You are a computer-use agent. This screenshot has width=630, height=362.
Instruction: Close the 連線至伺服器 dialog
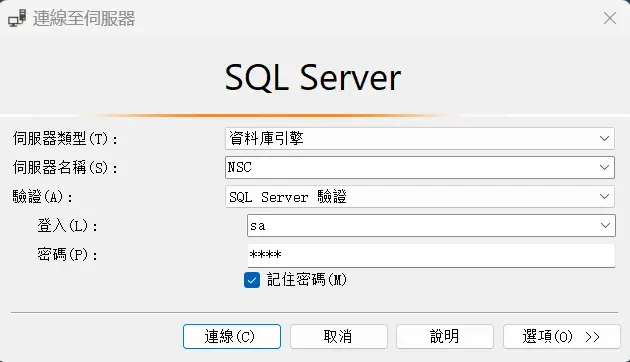pyautogui.click(x=610, y=18)
